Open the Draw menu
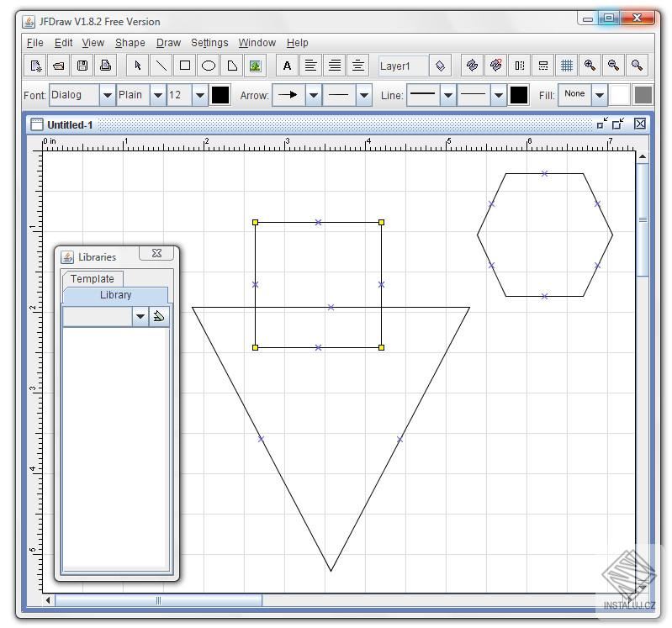 pos(168,43)
